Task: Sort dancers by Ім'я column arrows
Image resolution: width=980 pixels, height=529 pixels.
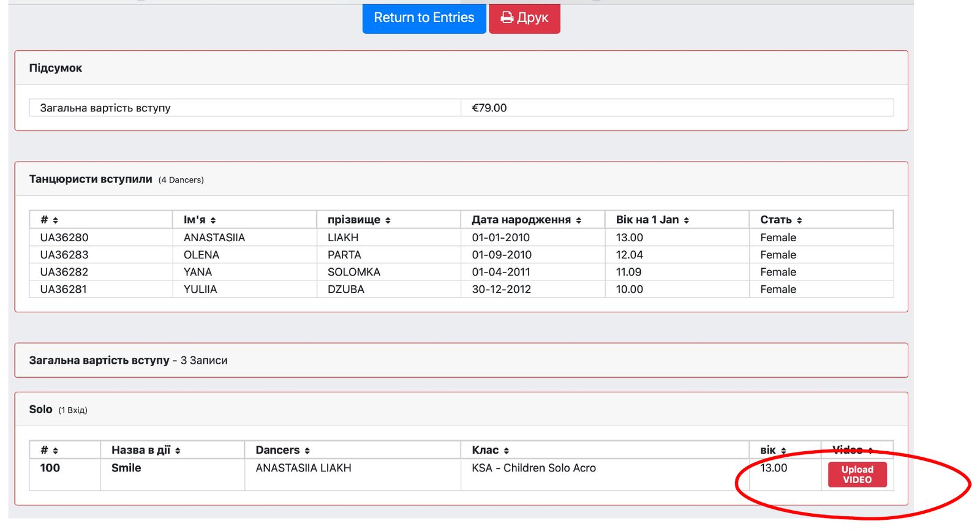Action: 213,220
